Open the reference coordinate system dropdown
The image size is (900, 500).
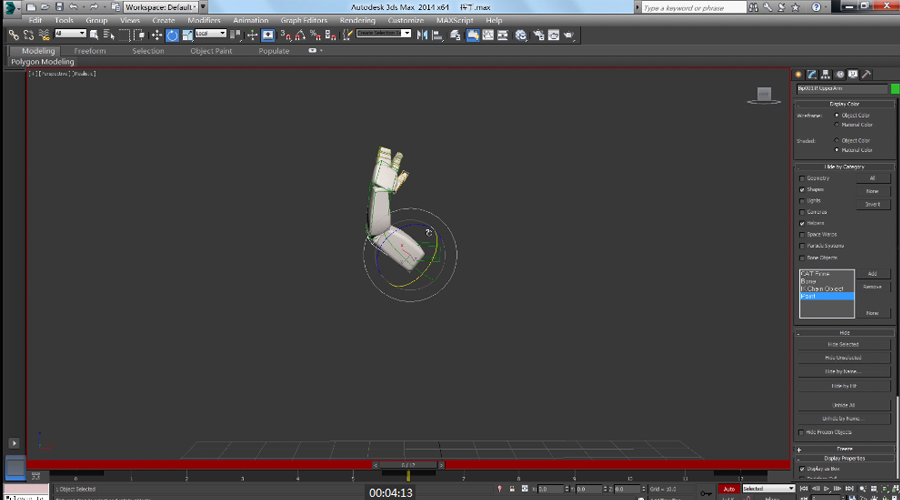click(211, 34)
